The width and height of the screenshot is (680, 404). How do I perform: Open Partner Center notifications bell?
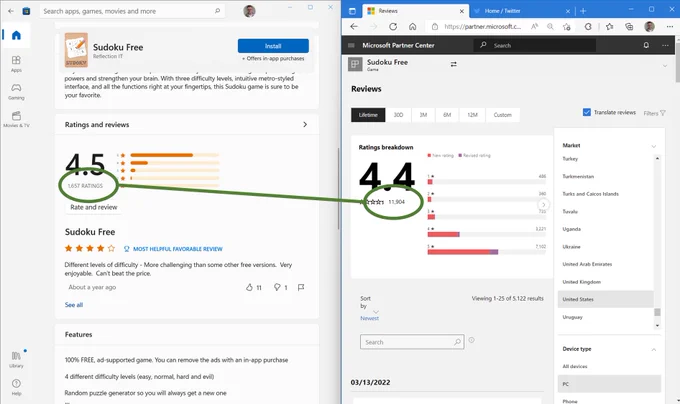pos(646,45)
